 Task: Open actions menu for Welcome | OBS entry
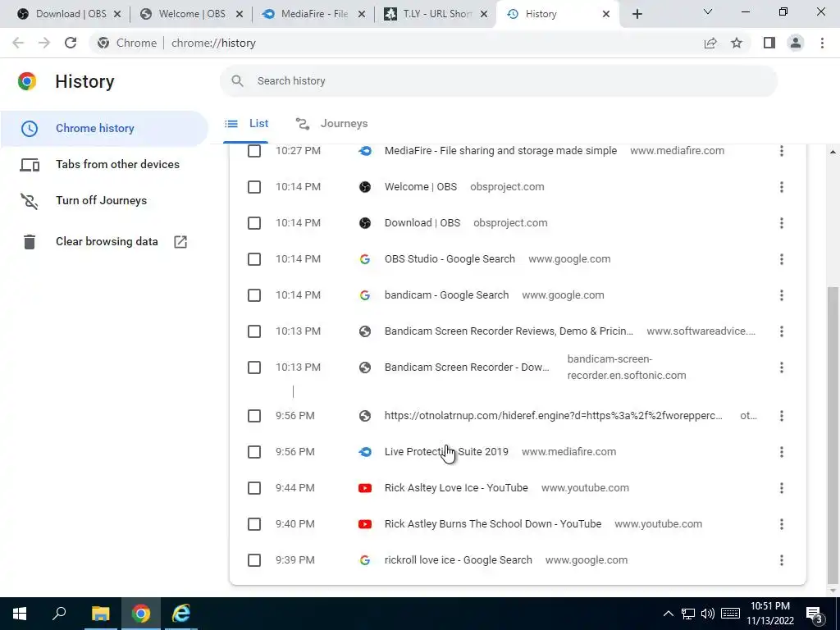click(x=781, y=187)
